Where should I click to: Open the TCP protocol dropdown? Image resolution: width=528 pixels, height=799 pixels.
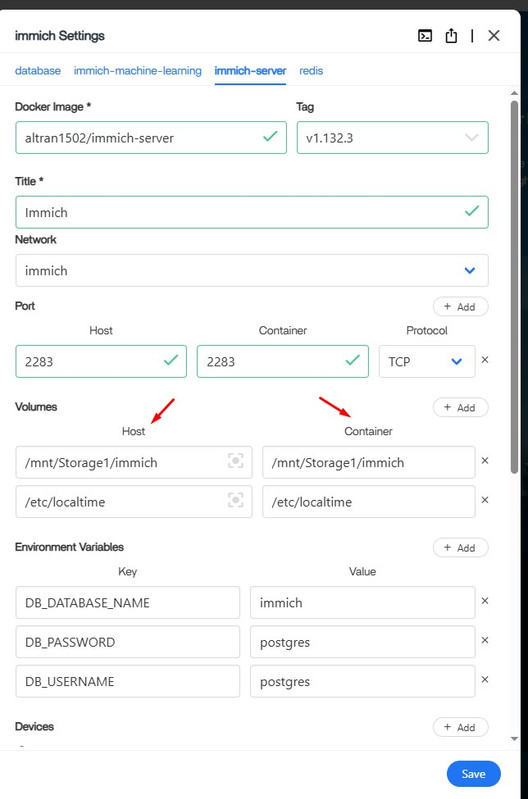pos(427,362)
